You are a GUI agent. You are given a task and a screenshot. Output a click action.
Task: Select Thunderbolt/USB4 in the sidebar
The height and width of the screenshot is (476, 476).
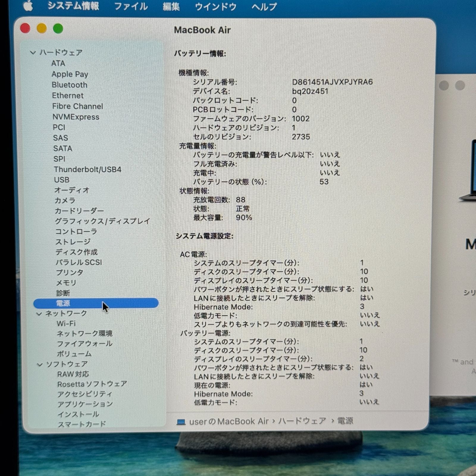click(87, 169)
